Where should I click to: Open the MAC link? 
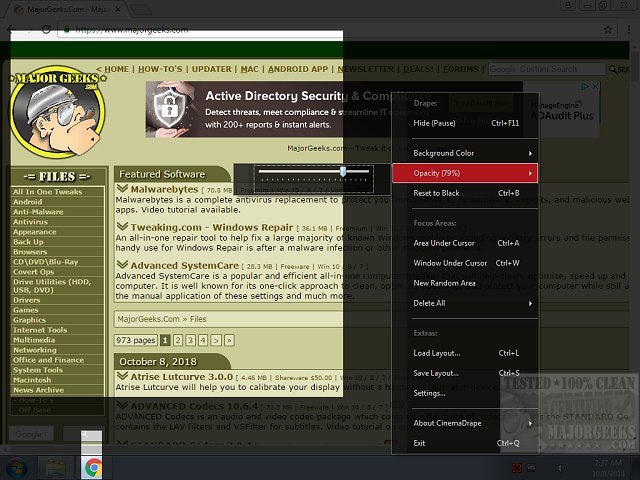249,69
